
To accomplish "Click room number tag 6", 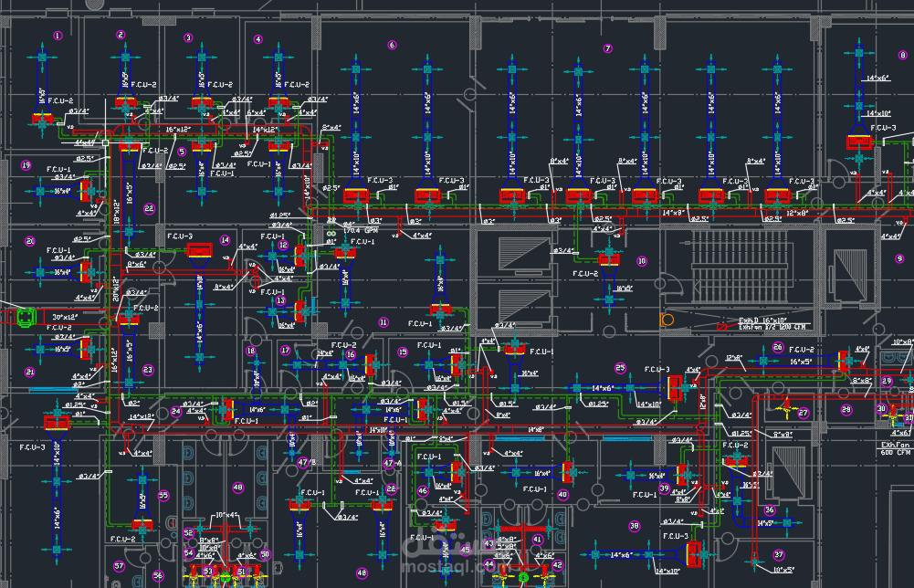I will [x=392, y=45].
